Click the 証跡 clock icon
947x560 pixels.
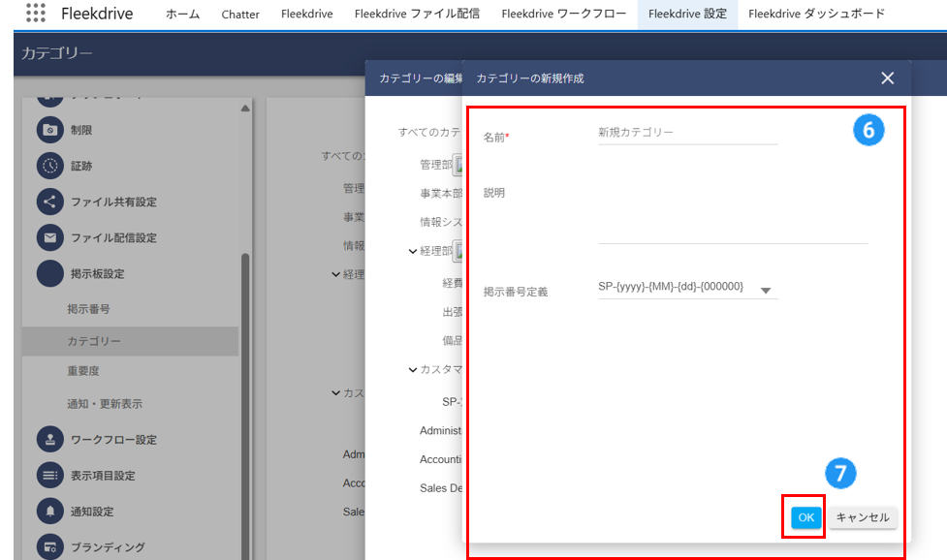50,166
